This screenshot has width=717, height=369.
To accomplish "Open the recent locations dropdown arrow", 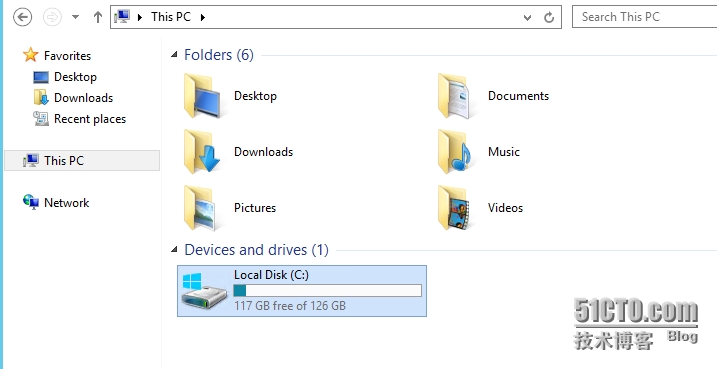I will (75, 17).
